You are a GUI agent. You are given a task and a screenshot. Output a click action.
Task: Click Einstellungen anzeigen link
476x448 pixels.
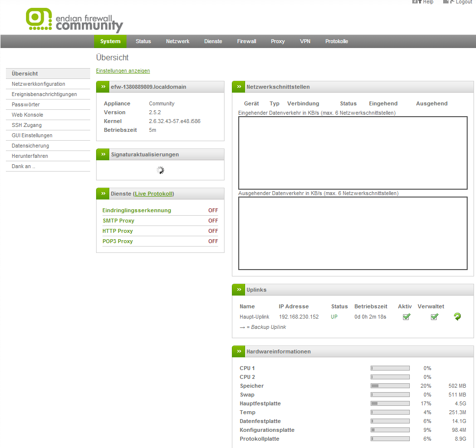(123, 71)
